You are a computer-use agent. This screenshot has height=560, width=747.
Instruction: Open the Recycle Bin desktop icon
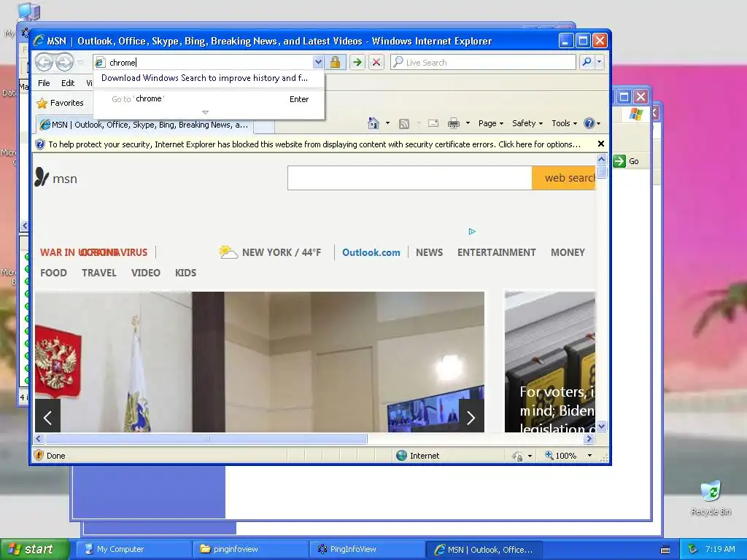pos(711,497)
